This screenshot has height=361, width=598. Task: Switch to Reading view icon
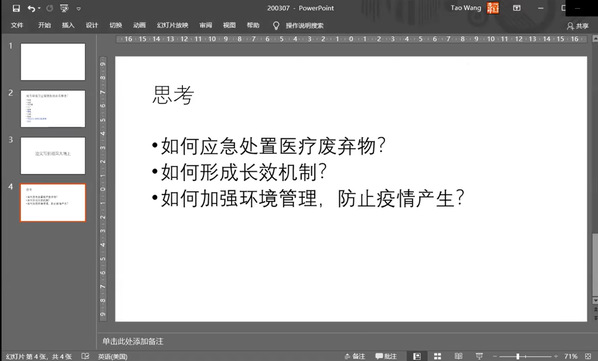tap(458, 356)
